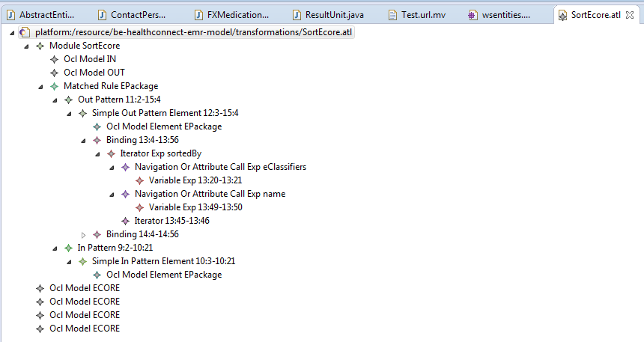Open the ResultUnit.java tab

click(329, 15)
